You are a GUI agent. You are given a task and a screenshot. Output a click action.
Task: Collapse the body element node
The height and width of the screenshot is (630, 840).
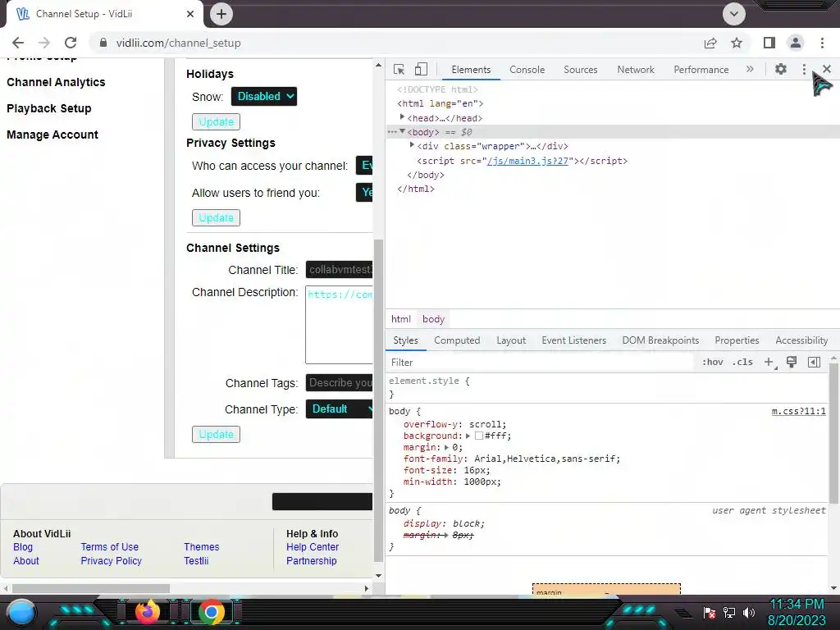402,131
